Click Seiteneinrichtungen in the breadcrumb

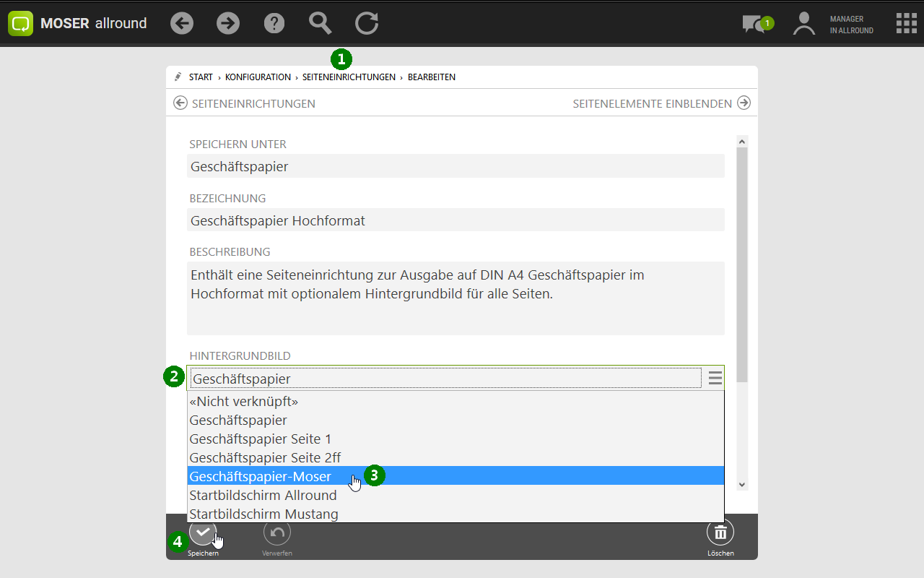point(349,77)
